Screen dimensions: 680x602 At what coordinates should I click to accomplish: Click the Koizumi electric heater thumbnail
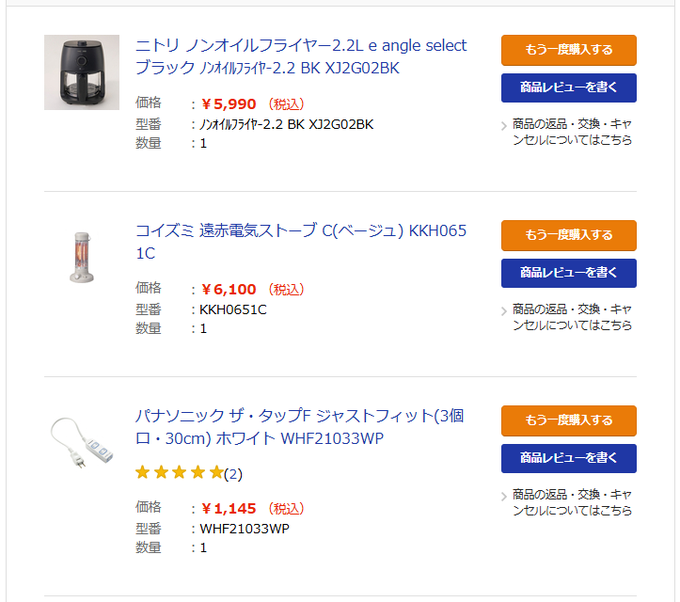[81, 258]
